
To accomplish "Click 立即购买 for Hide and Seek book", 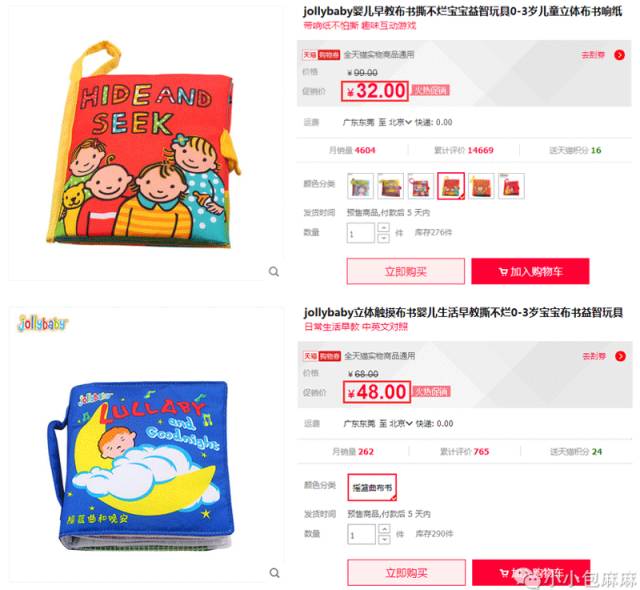I will click(x=406, y=271).
